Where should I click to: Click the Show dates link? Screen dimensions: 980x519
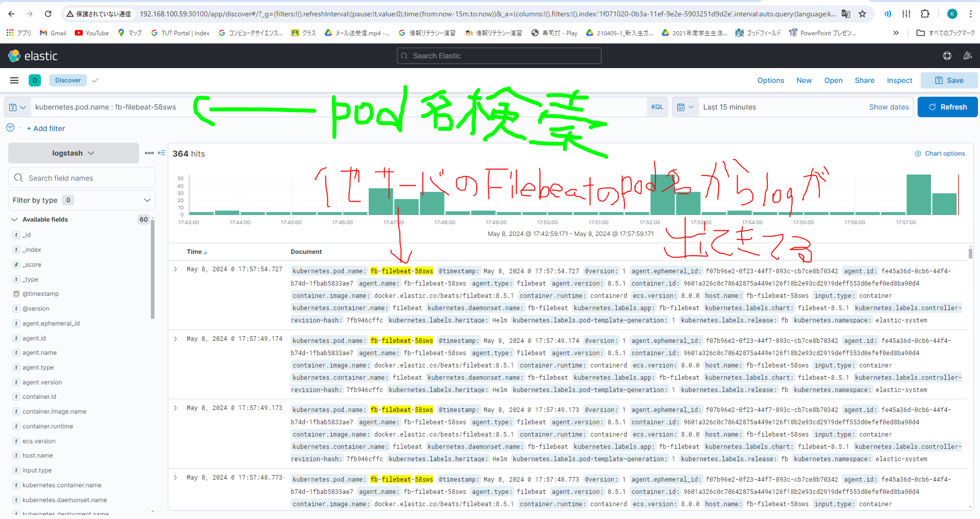(x=888, y=106)
